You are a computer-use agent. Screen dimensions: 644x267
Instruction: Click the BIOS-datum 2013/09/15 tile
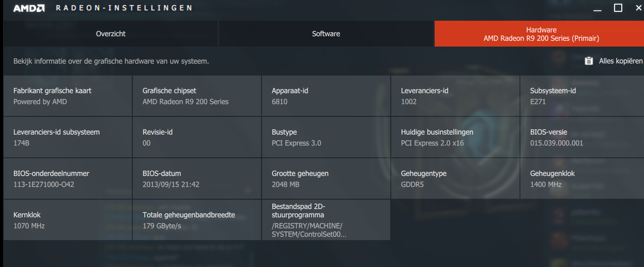click(x=197, y=179)
